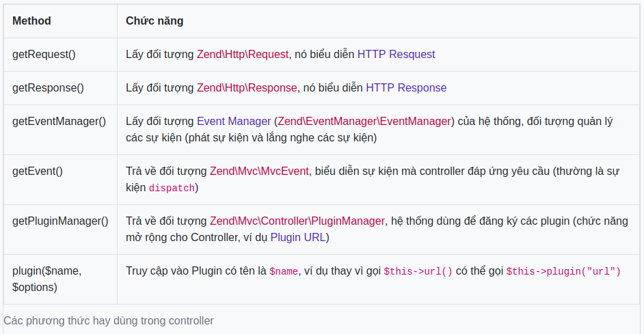Select the getResponse() method cell
Screen dimensions: 644x334
(x=48, y=88)
